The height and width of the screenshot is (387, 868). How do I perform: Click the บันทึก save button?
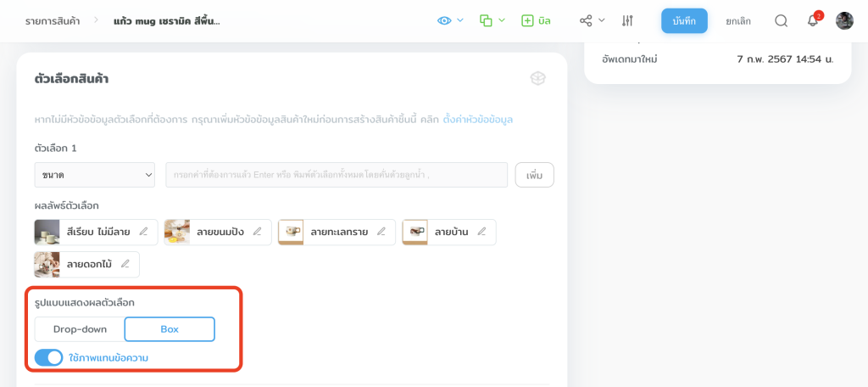tap(684, 20)
